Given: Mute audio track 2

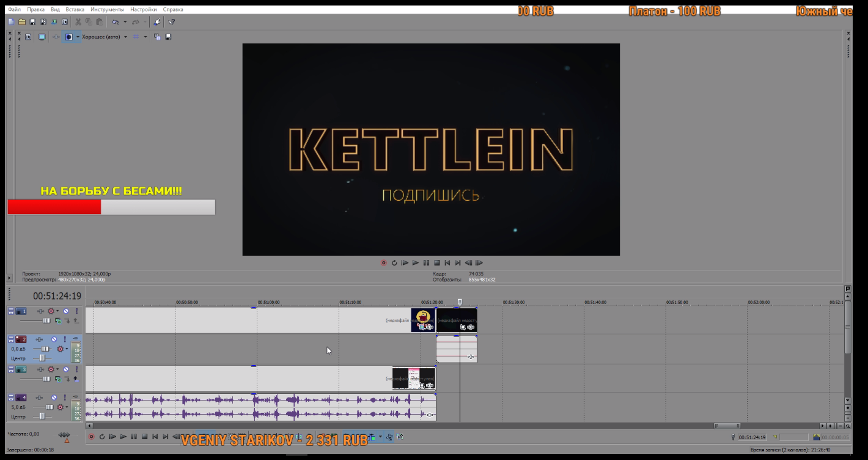Looking at the screenshot, I should 54,339.
